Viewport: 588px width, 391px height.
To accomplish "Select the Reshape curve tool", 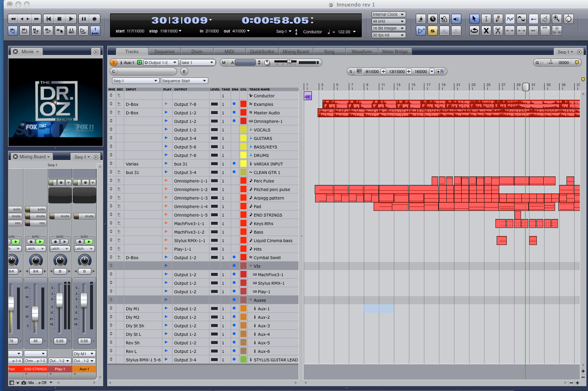I will tap(510, 19).
